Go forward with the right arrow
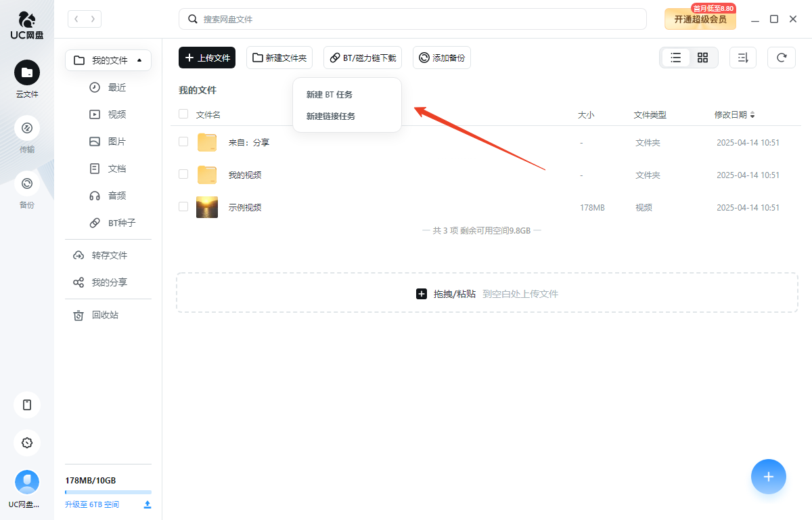 coord(93,19)
